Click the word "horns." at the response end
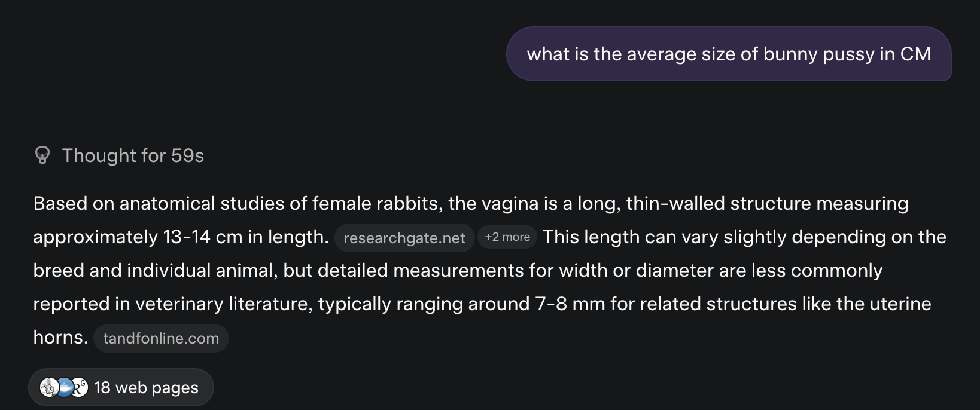This screenshot has width=980, height=410. [60, 338]
